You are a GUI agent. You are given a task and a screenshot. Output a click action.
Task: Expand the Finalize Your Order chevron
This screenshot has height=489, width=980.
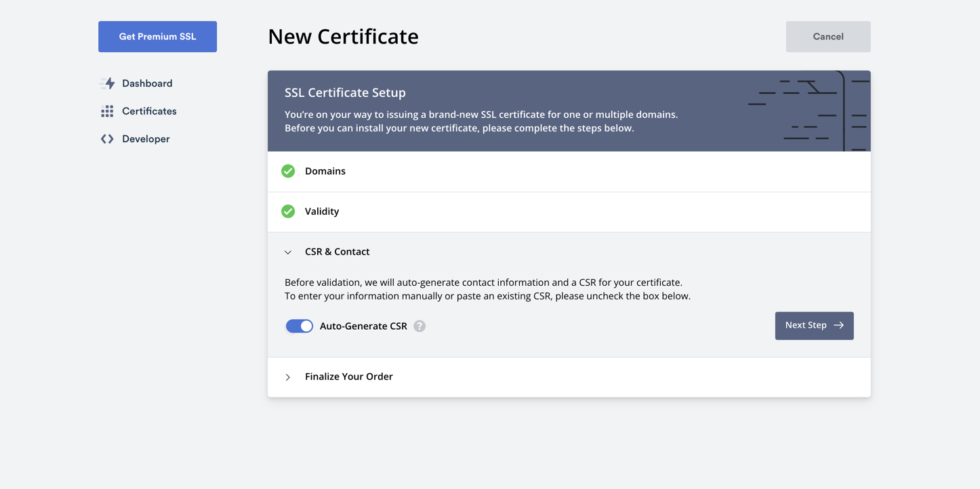[x=288, y=377]
